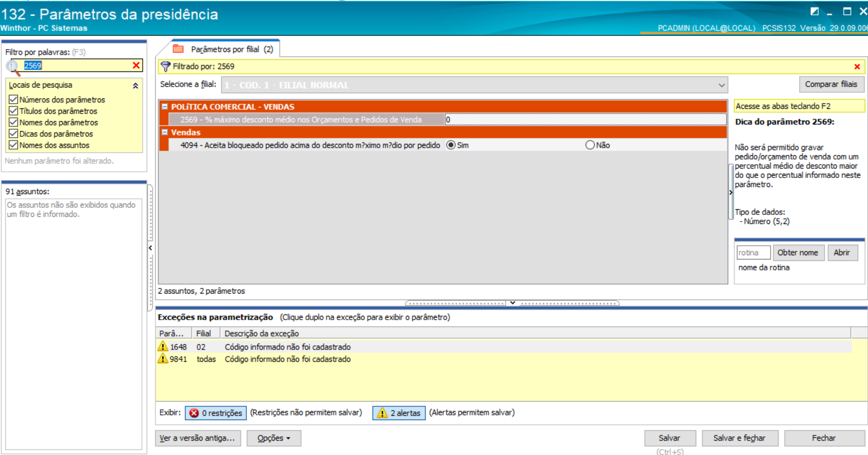Screen dimensions: 868x455
Task: Click the warning icon on exception 1648
Action: click(x=163, y=347)
